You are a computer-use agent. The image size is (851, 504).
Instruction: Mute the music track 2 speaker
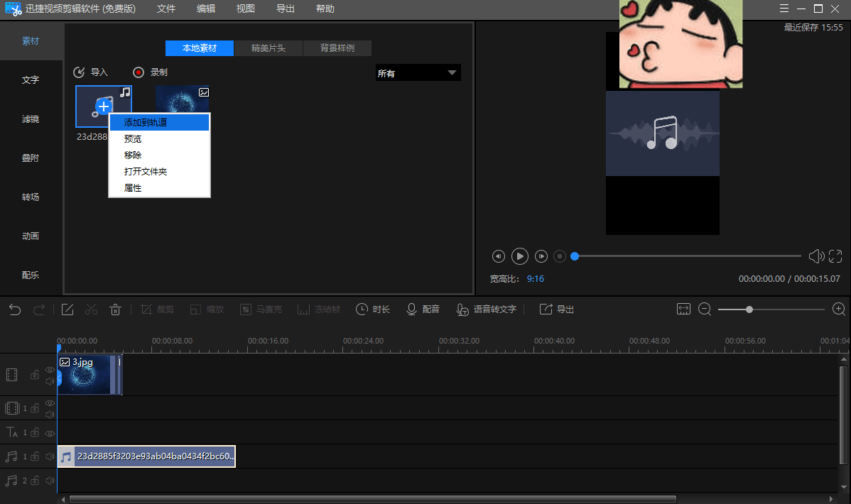coord(50,481)
